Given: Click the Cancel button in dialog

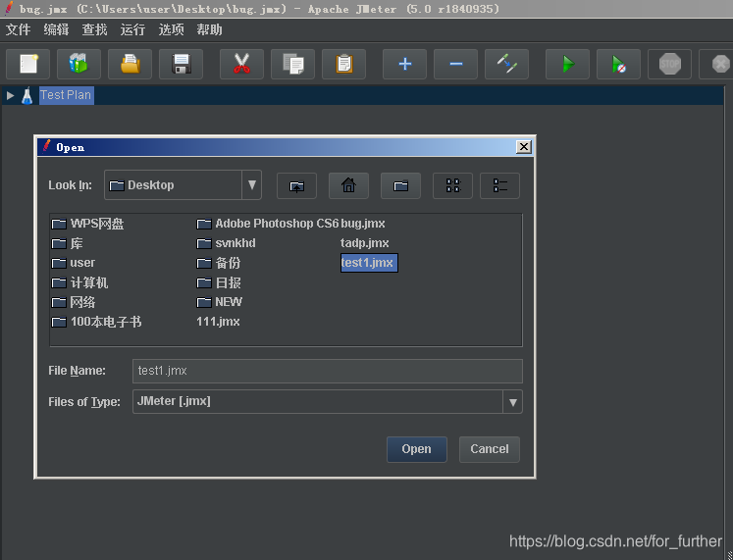Looking at the screenshot, I should pos(489,449).
